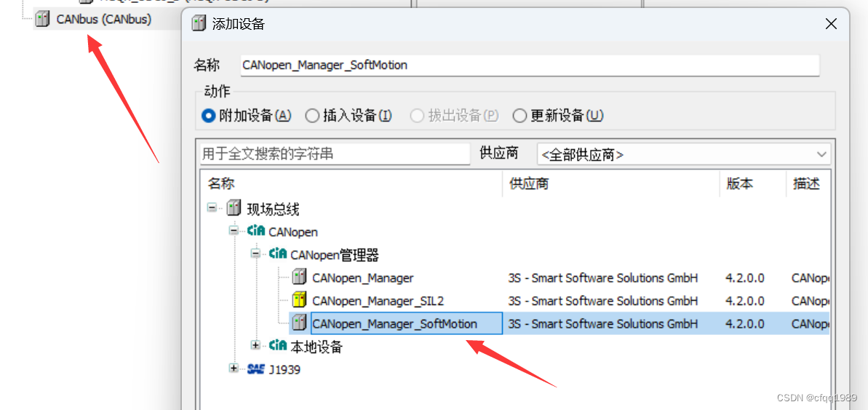Select the CANbus (CANbus) tree node
Viewport: 868px width, 410px height.
103,20
